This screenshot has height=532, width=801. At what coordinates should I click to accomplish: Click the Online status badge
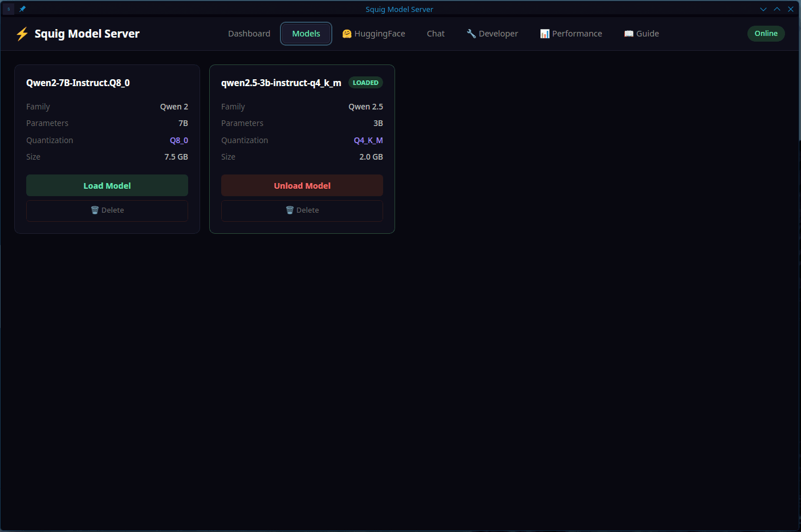tap(766, 34)
